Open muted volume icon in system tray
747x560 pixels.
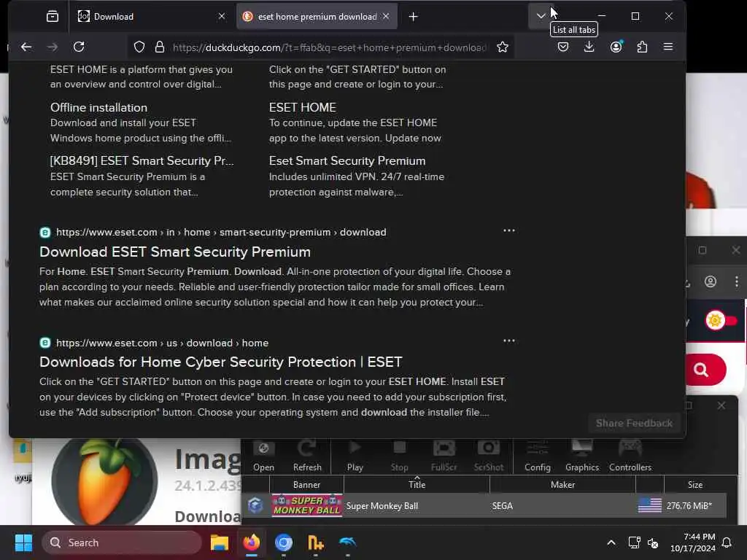click(x=653, y=542)
